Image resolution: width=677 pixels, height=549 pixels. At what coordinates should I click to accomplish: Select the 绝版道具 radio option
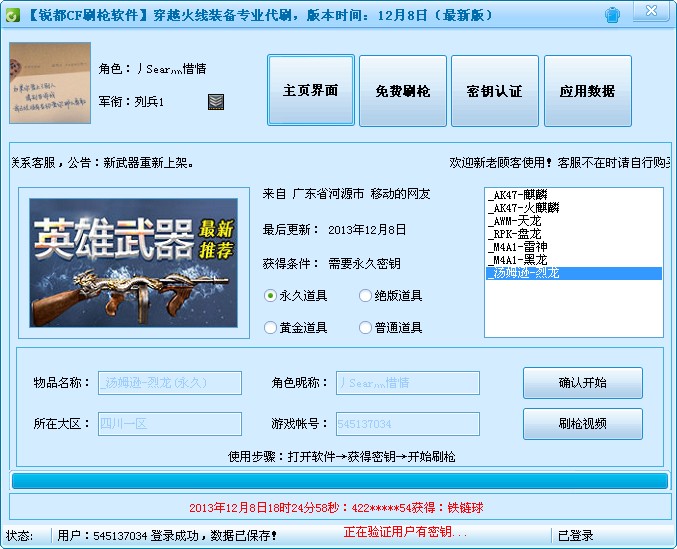[x=366, y=296]
